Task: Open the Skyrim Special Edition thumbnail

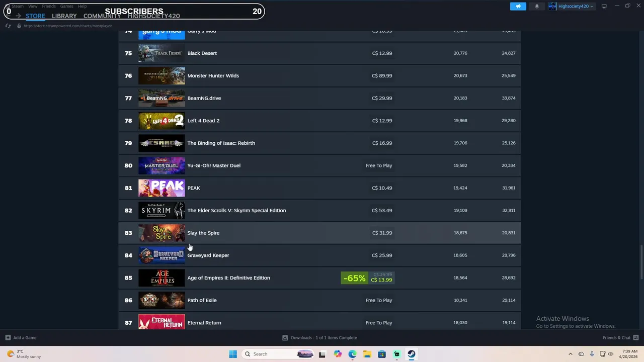Action: tap(162, 210)
